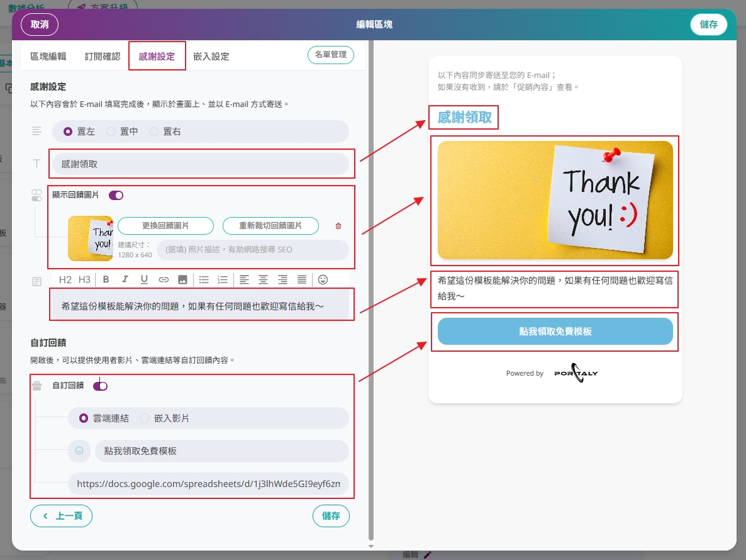Switch to the 嵌入設定 tab

(211, 57)
